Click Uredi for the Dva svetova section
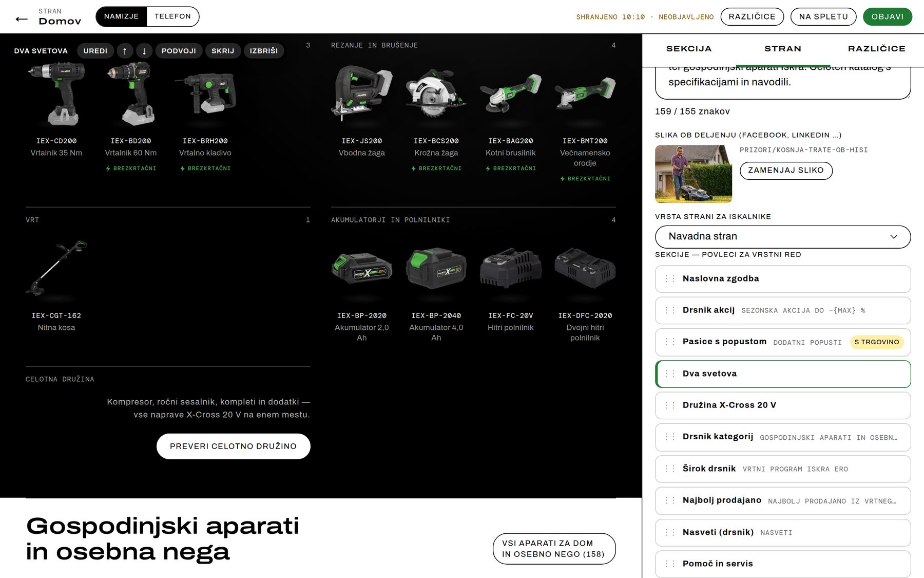924x578 pixels. (x=95, y=51)
